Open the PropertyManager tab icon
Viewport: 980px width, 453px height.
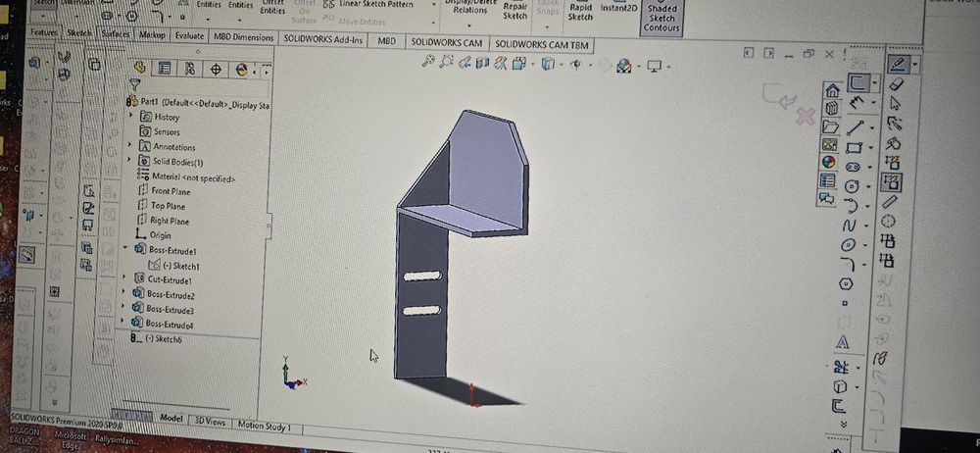pos(165,68)
